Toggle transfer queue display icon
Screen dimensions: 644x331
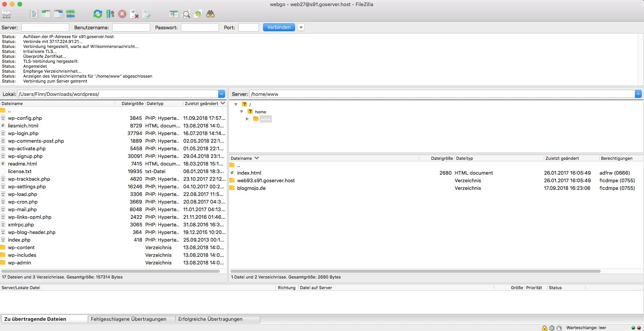70,14
